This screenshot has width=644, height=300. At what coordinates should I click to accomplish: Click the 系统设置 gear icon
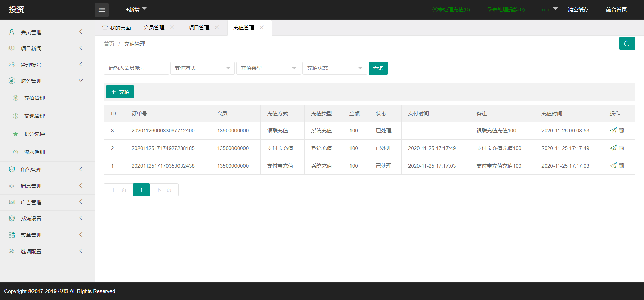(12, 218)
